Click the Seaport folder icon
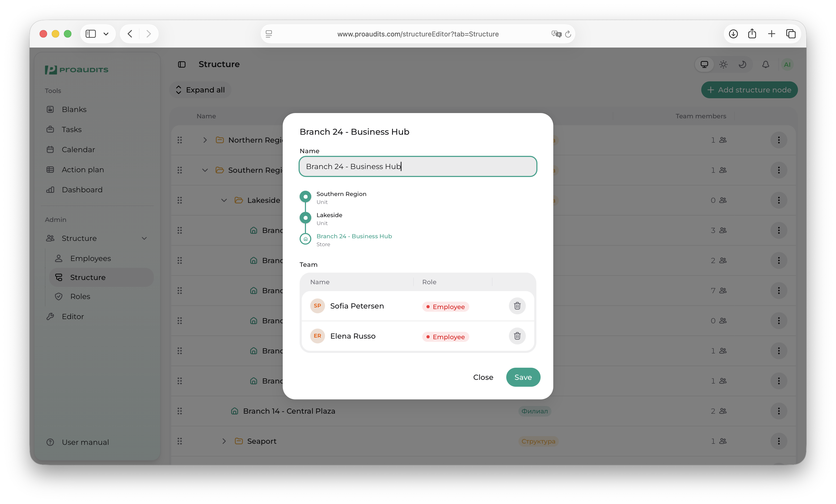836x504 pixels. (239, 441)
